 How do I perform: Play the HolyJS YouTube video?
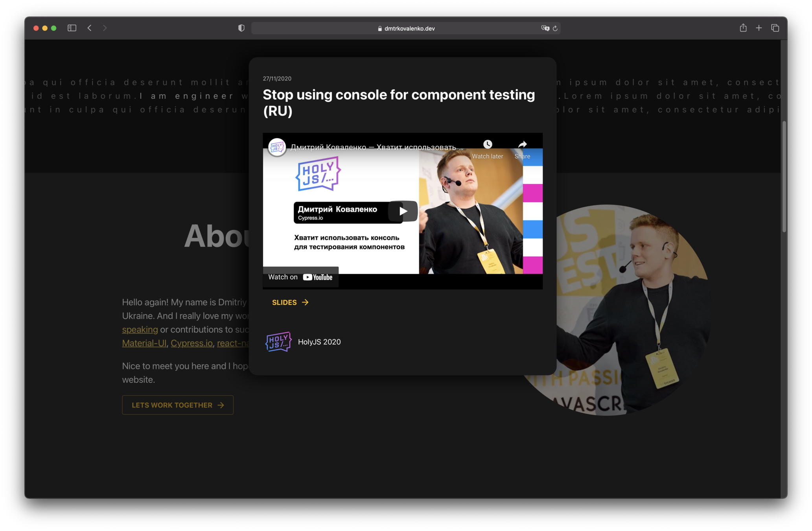(x=403, y=211)
